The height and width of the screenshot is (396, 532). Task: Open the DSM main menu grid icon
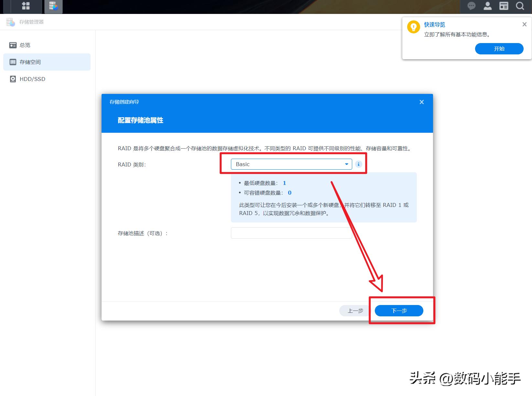click(26, 6)
